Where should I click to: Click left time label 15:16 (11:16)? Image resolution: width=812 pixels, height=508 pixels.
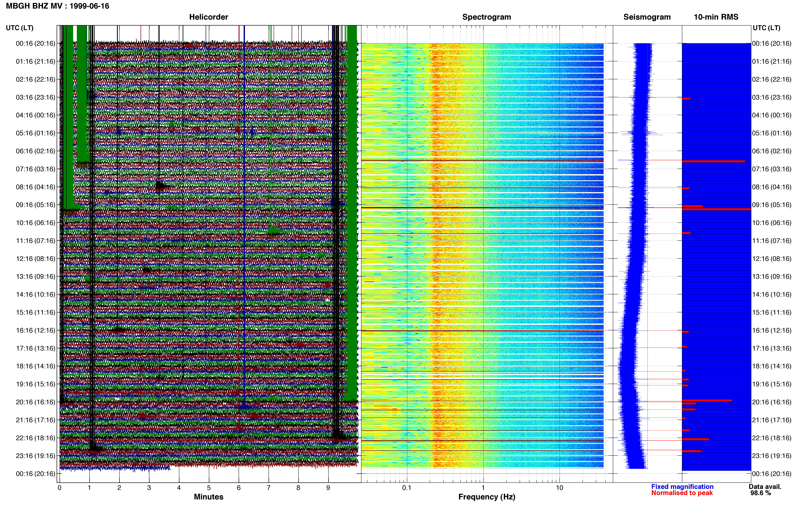point(36,313)
